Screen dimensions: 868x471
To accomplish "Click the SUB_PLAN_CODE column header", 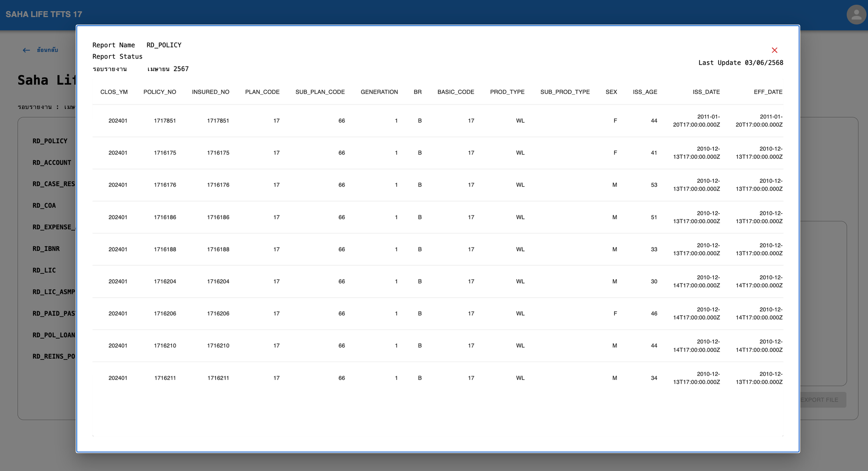I will coord(320,92).
